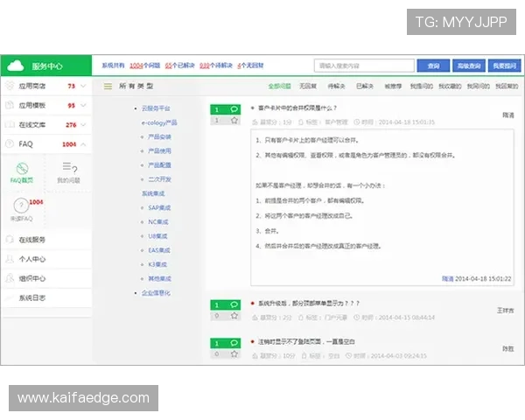The height and width of the screenshot is (420, 525).
Task: Open 未读FAQ circle icon with 1004 badge
Action: 21,205
